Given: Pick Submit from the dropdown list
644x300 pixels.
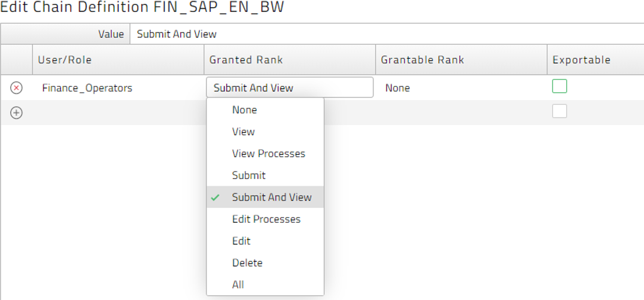Looking at the screenshot, I should click(x=265, y=175).
